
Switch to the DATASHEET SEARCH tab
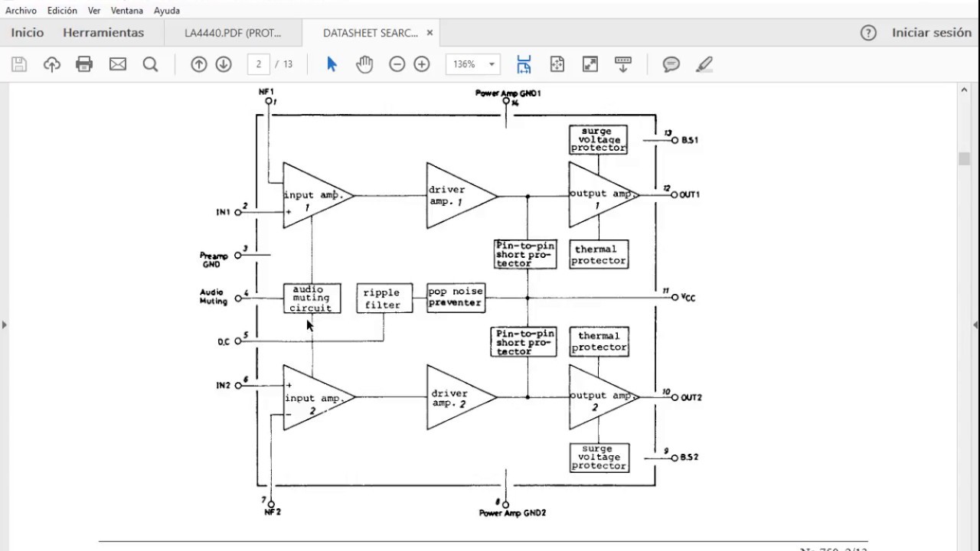pyautogui.click(x=371, y=33)
